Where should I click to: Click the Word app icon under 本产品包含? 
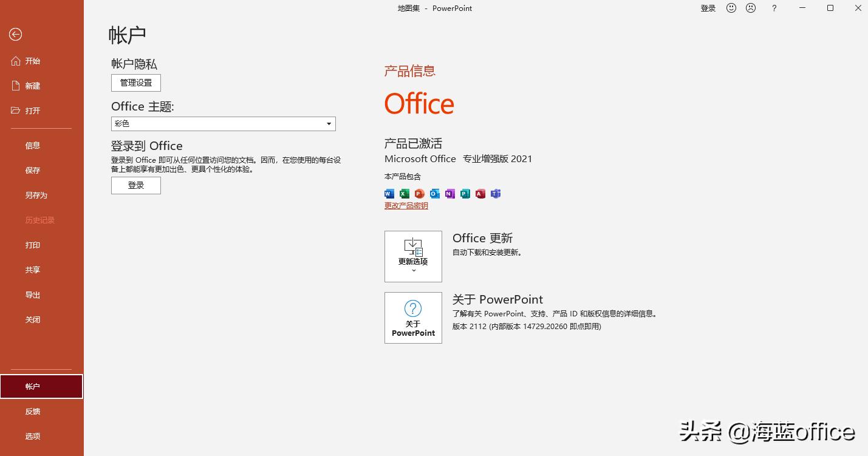389,194
